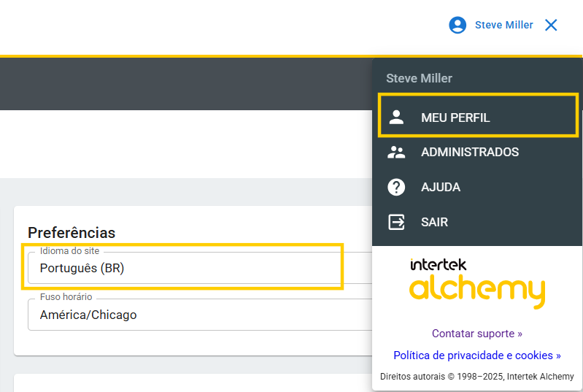The image size is (583, 392).
Task: Click the Direitos autorais copyright text
Action: point(476,377)
